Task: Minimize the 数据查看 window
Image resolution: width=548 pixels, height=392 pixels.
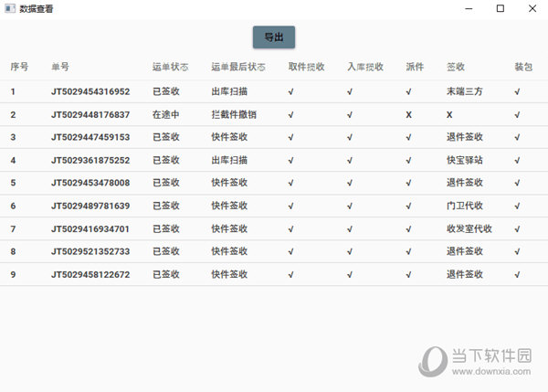Action: pos(469,8)
